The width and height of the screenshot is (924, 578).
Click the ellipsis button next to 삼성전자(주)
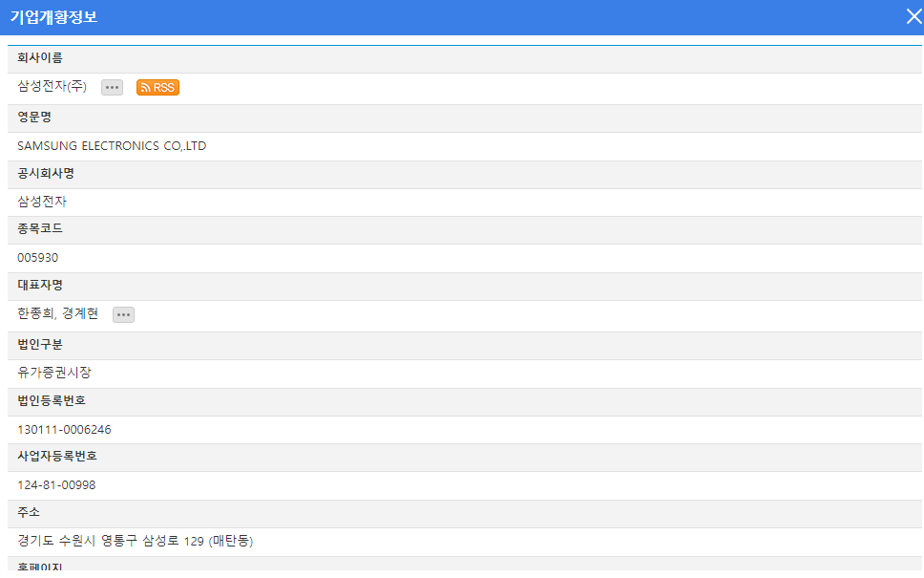coord(112,87)
